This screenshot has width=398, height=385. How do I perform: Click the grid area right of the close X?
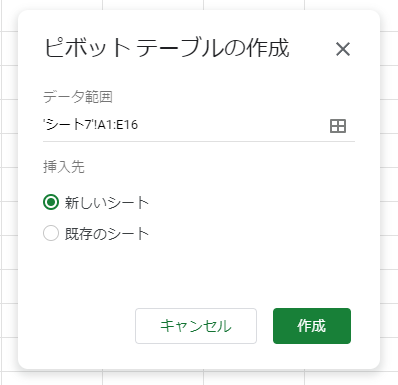tap(389, 49)
